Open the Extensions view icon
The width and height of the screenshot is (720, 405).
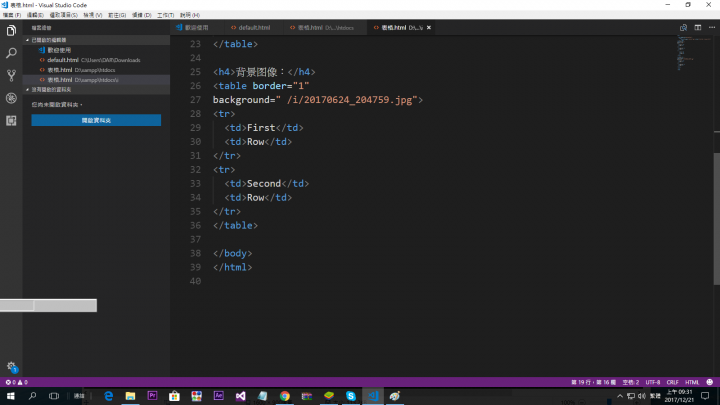pyautogui.click(x=11, y=120)
